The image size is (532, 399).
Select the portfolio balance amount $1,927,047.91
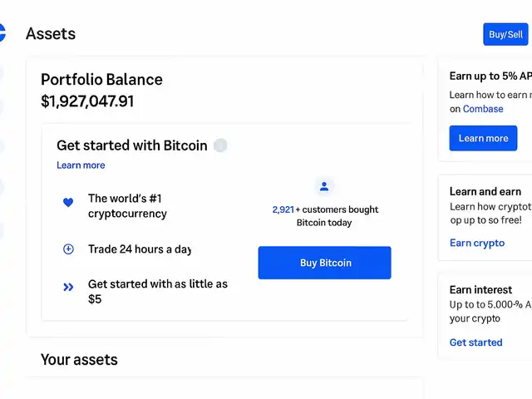click(87, 101)
